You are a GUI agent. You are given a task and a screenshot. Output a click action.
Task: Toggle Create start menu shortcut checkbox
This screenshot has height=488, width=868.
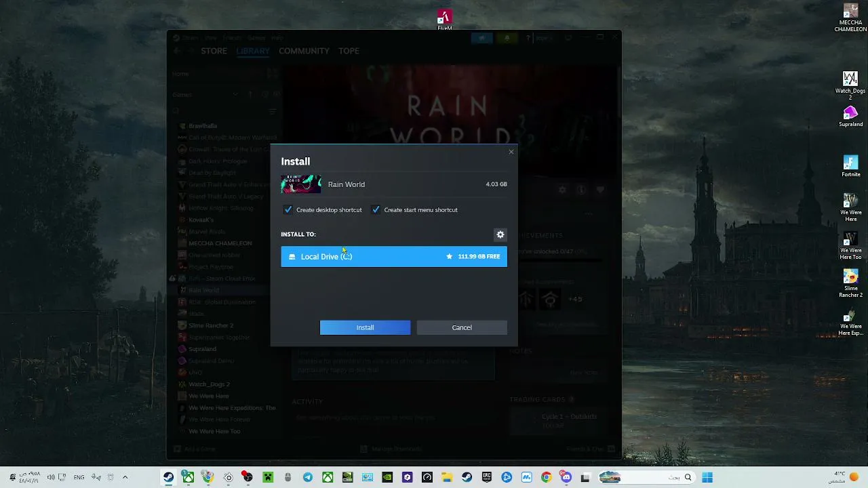(x=376, y=210)
